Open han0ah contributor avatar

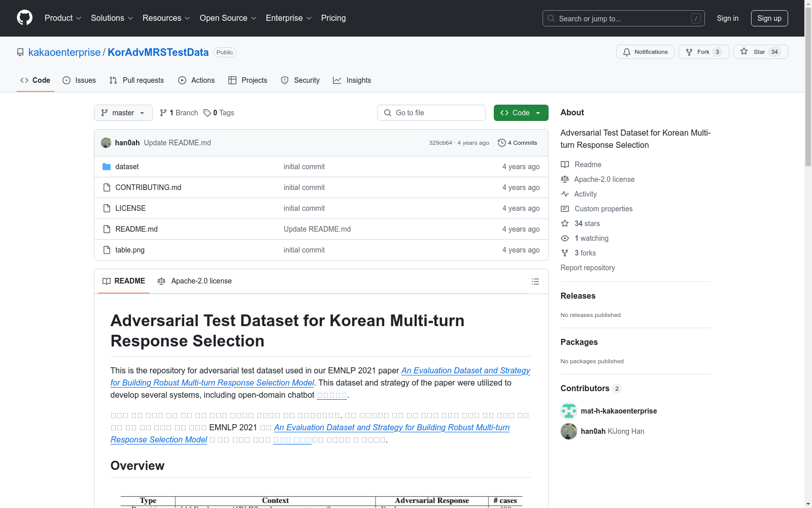pos(569,431)
